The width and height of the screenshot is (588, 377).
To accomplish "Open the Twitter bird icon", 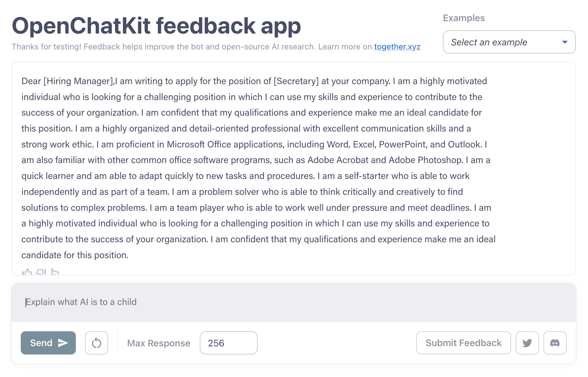I will point(527,343).
